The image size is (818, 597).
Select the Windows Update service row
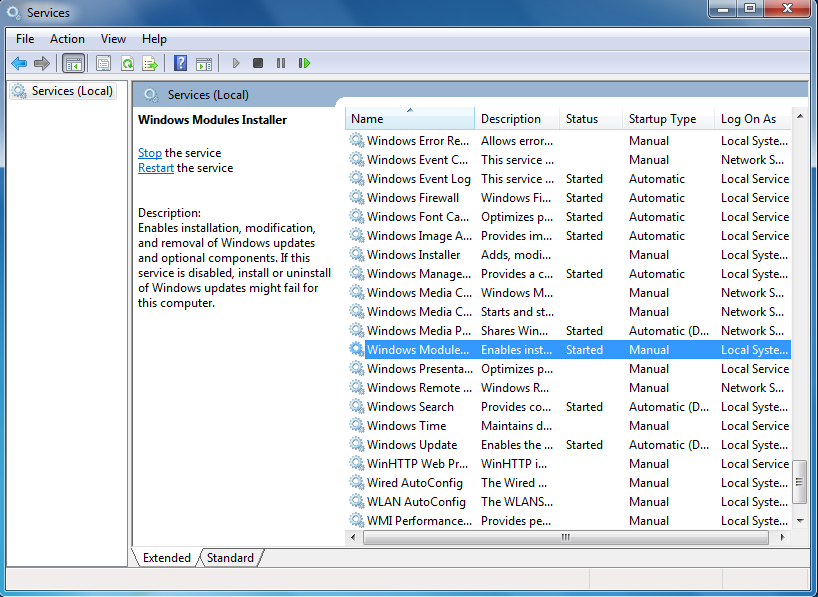click(x=411, y=445)
